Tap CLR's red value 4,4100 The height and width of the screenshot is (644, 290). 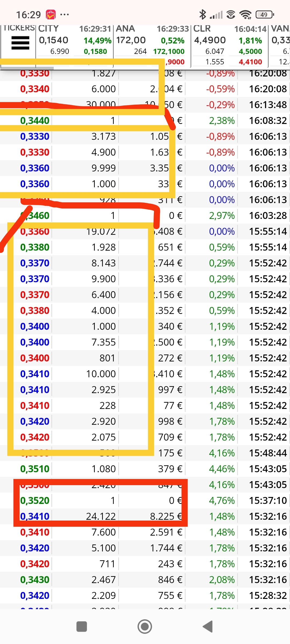[x=250, y=62]
